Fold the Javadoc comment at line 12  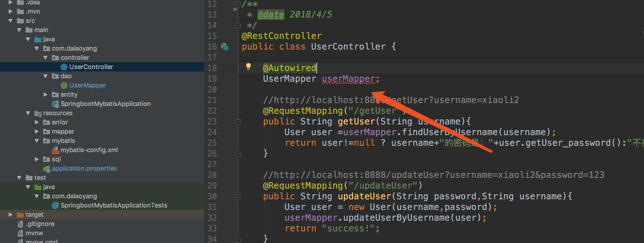click(238, 4)
